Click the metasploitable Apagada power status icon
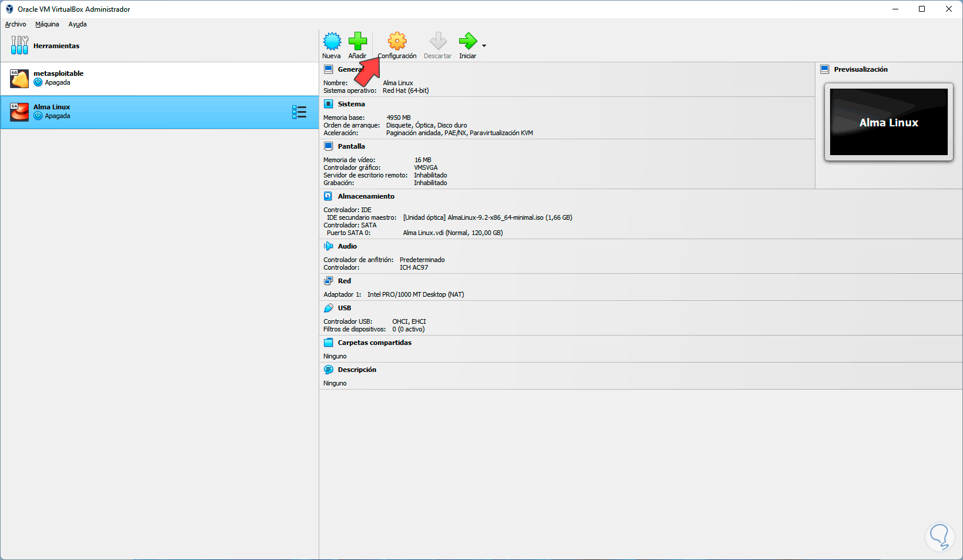Viewport: 963px width, 560px height. 38,82
